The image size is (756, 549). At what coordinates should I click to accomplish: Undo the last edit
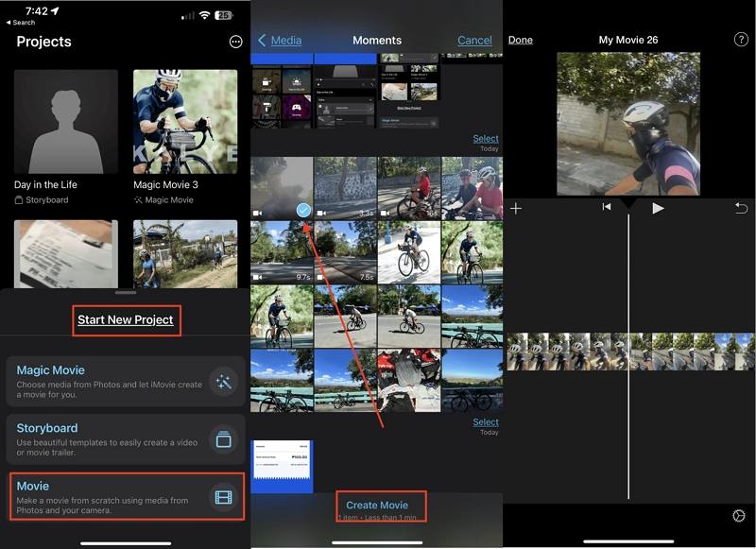(741, 208)
